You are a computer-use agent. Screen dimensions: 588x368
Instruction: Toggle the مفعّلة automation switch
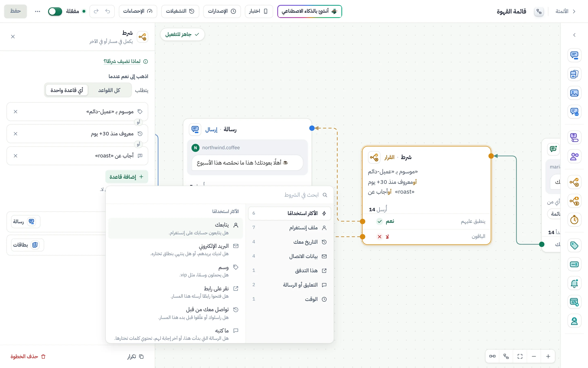pyautogui.click(x=55, y=11)
